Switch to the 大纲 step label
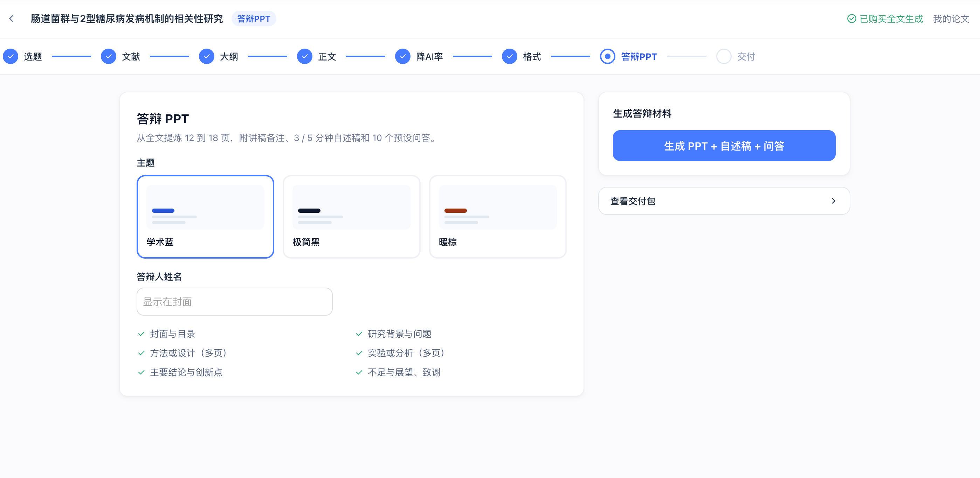The height and width of the screenshot is (478, 980). [229, 57]
